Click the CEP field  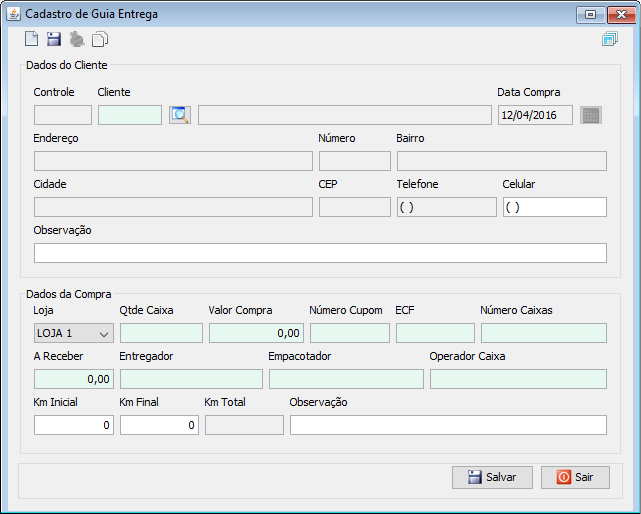pos(355,207)
